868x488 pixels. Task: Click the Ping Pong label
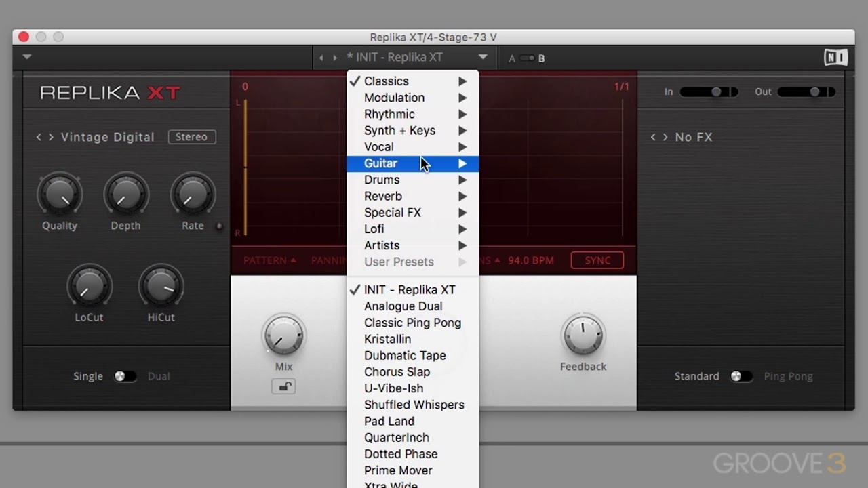pyautogui.click(x=788, y=376)
